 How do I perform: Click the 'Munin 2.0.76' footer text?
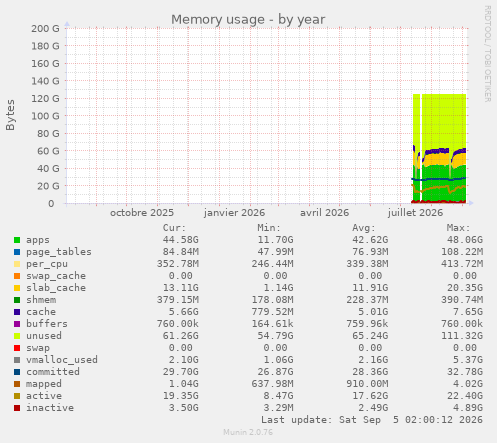point(248,432)
